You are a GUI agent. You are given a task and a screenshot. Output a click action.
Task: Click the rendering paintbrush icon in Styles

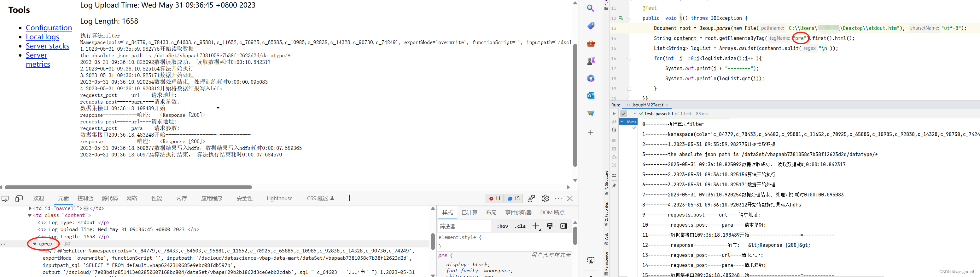pyautogui.click(x=550, y=226)
